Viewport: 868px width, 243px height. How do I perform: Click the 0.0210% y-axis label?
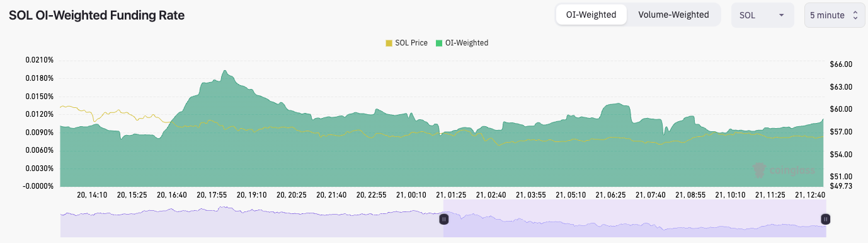pyautogui.click(x=40, y=60)
